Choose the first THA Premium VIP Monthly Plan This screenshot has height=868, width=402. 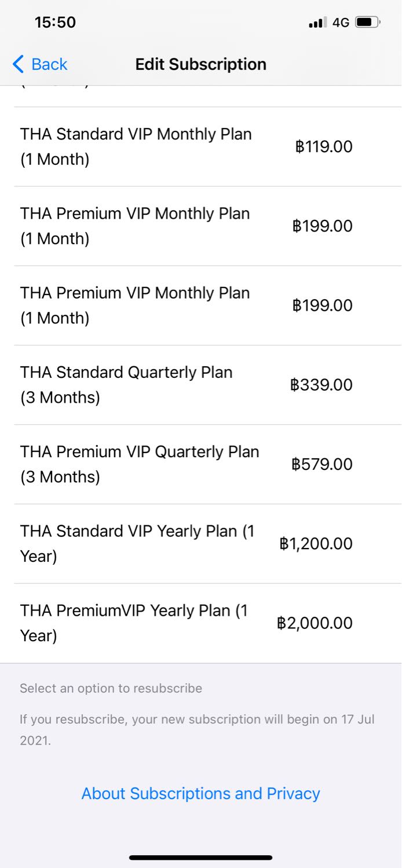tap(135, 226)
